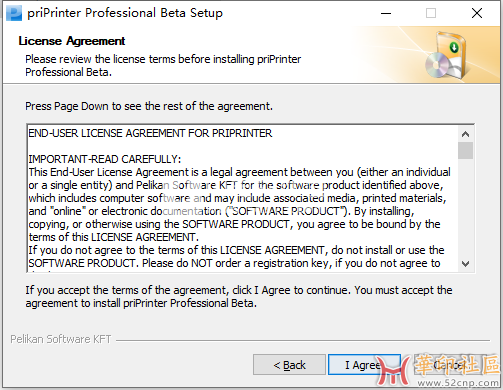Minimize the priPrinter Setup window

(386, 13)
